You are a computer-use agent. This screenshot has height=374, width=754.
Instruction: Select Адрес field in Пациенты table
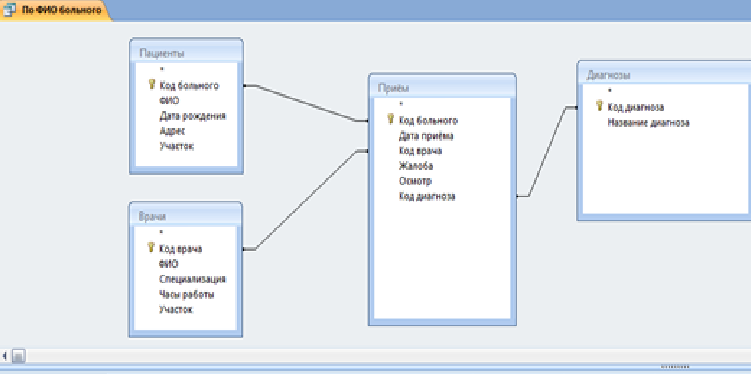[x=172, y=131]
